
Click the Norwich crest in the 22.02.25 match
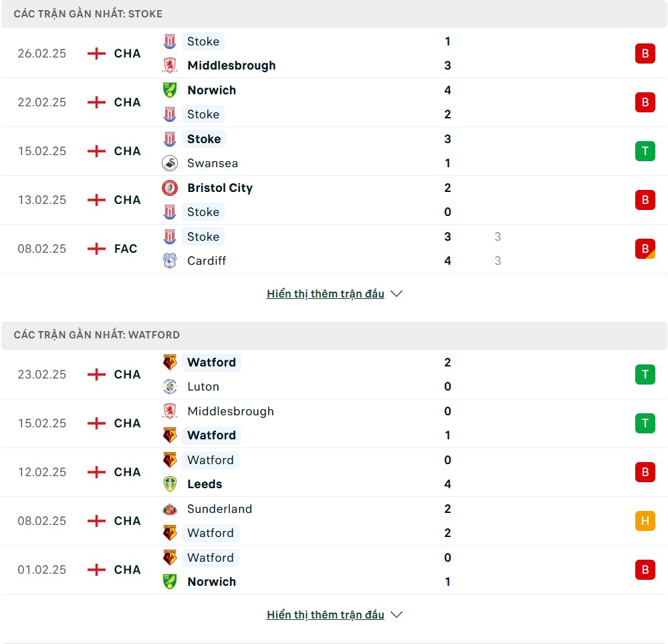170,90
